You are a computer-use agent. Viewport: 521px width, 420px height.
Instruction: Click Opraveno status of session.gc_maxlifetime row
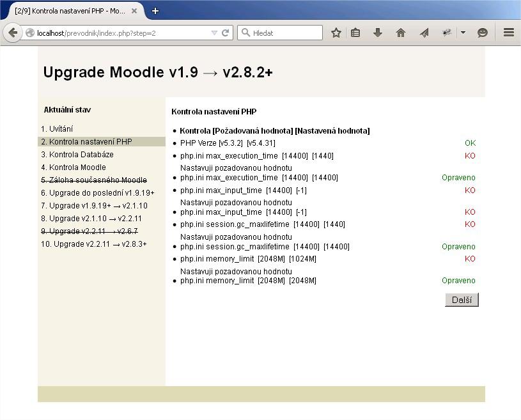(x=458, y=247)
